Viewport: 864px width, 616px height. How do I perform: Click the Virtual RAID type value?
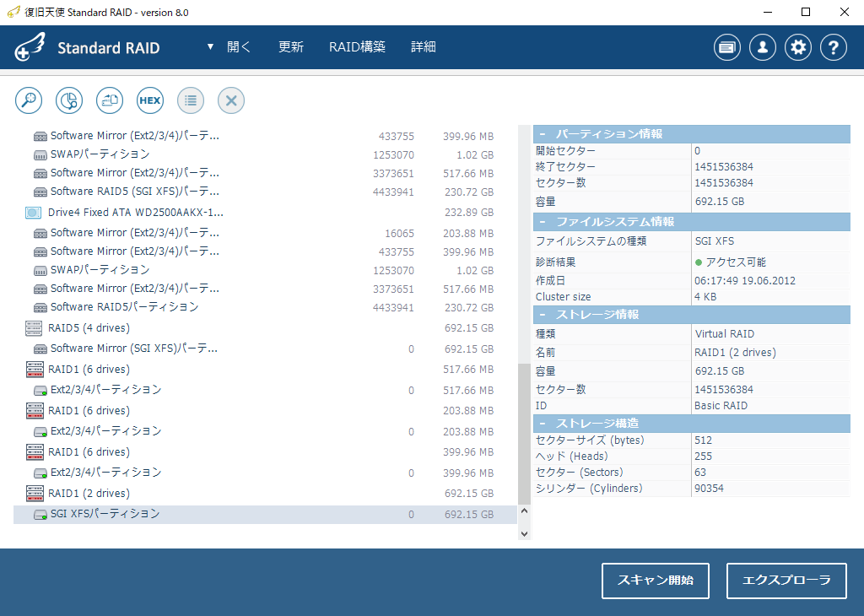[725, 334]
